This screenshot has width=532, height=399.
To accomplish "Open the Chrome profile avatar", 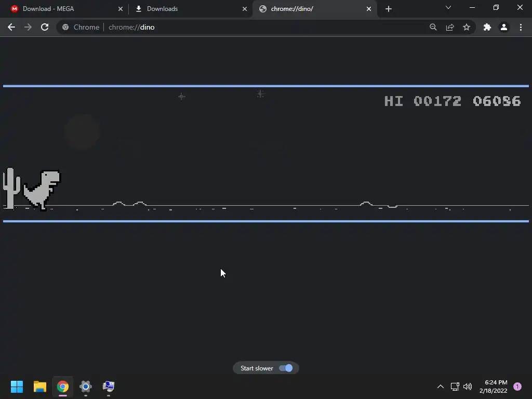I will coord(504,27).
